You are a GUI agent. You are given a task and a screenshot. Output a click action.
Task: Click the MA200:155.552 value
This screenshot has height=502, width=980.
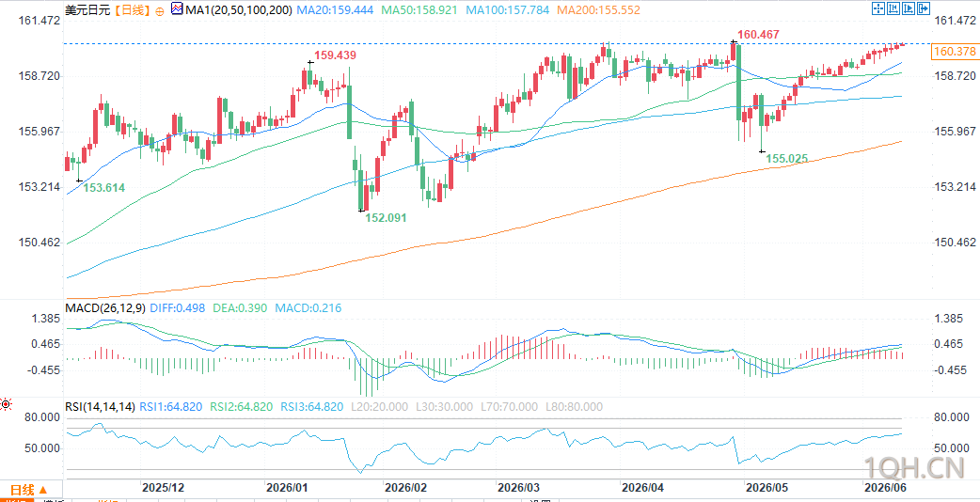click(601, 10)
